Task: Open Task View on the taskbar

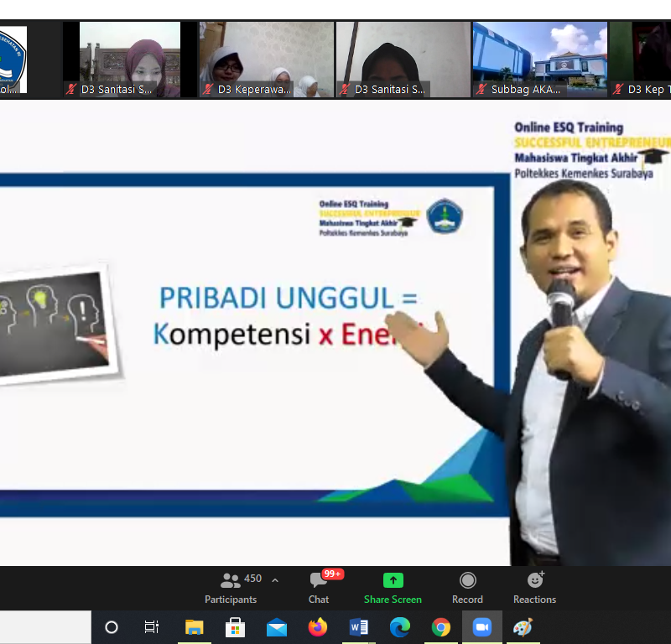Action: (x=152, y=627)
